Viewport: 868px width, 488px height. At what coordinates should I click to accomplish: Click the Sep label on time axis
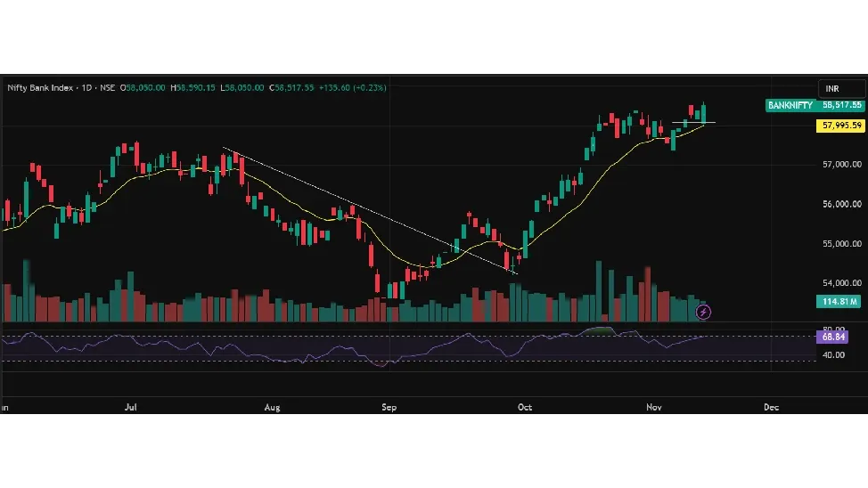389,408
